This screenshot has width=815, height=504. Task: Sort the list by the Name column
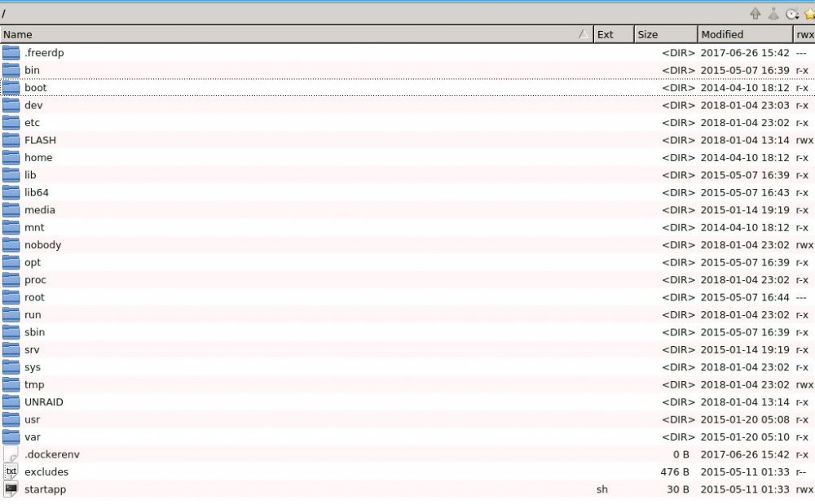click(297, 34)
